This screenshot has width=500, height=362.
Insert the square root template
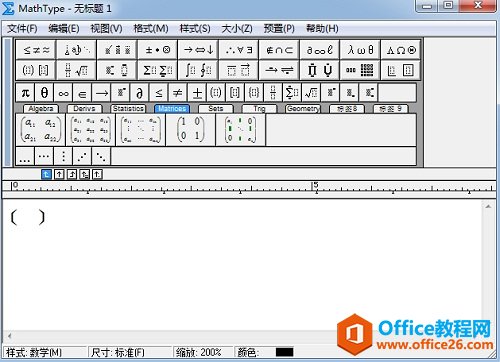[311, 93]
